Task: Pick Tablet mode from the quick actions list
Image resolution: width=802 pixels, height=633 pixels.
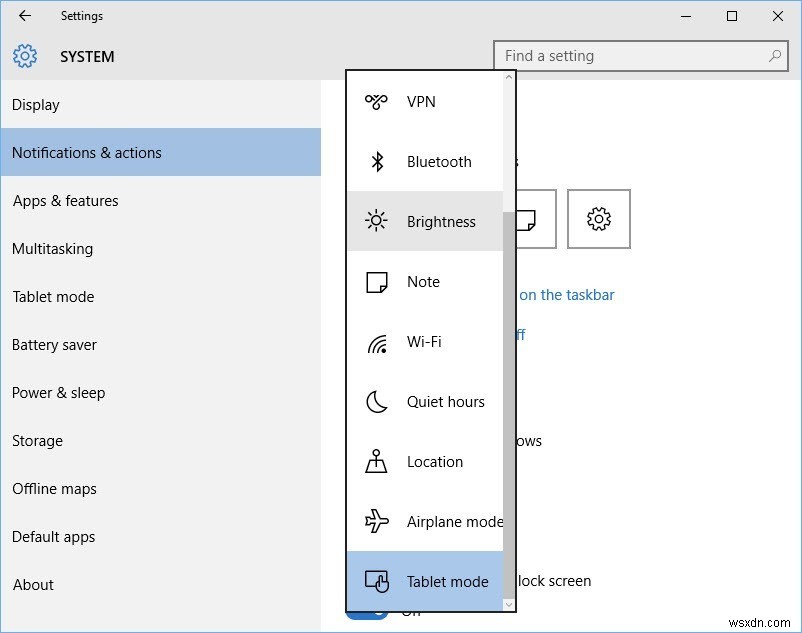Action: tap(447, 581)
